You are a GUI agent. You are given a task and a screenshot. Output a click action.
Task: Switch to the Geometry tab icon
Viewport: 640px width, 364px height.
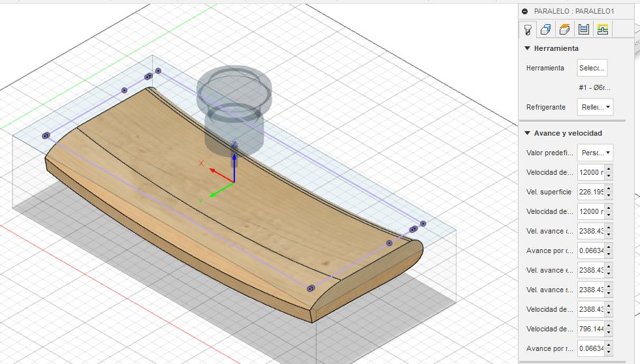point(546,29)
